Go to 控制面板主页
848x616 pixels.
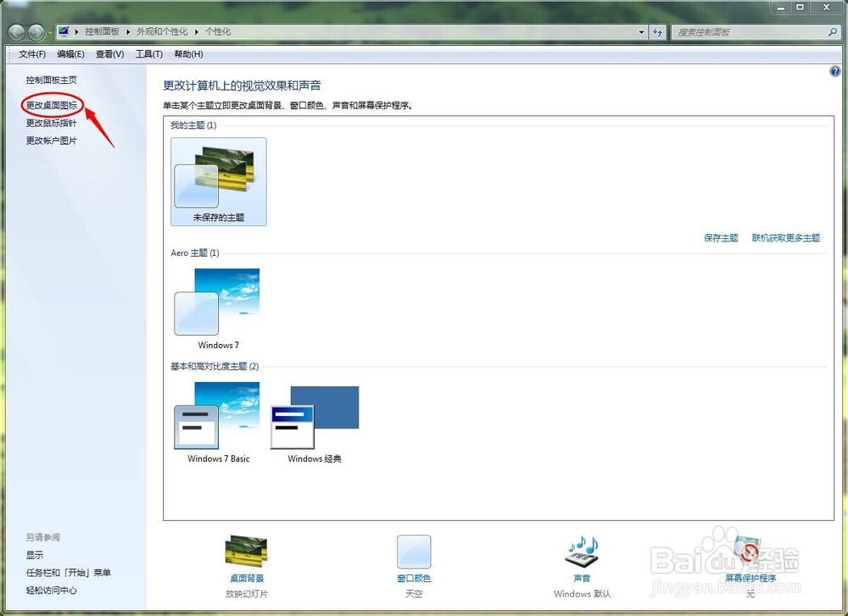[52, 80]
